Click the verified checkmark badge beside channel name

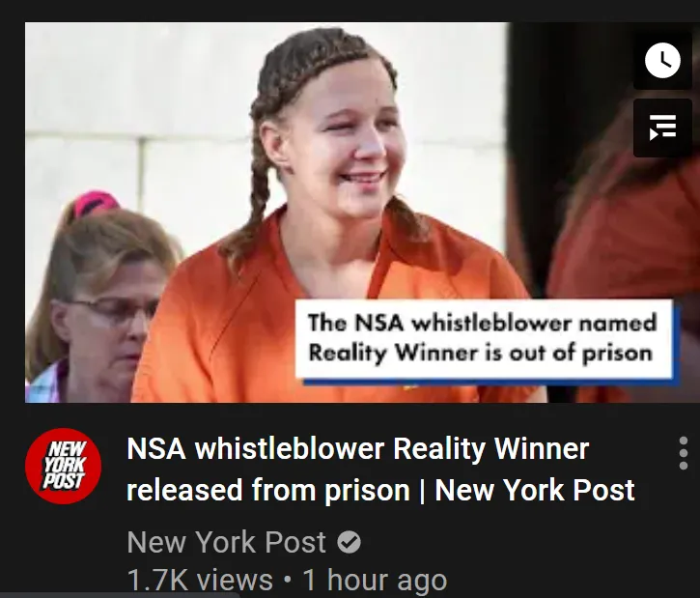tap(349, 543)
